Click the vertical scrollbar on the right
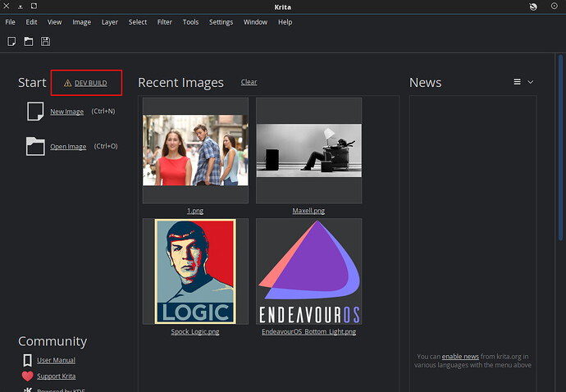This screenshot has height=392, width=566. pyautogui.click(x=560, y=148)
